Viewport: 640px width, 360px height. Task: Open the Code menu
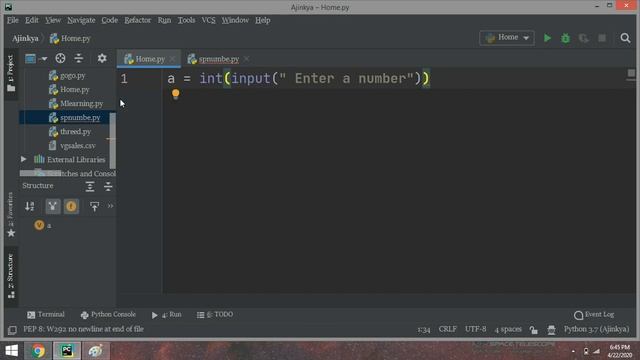click(110, 20)
